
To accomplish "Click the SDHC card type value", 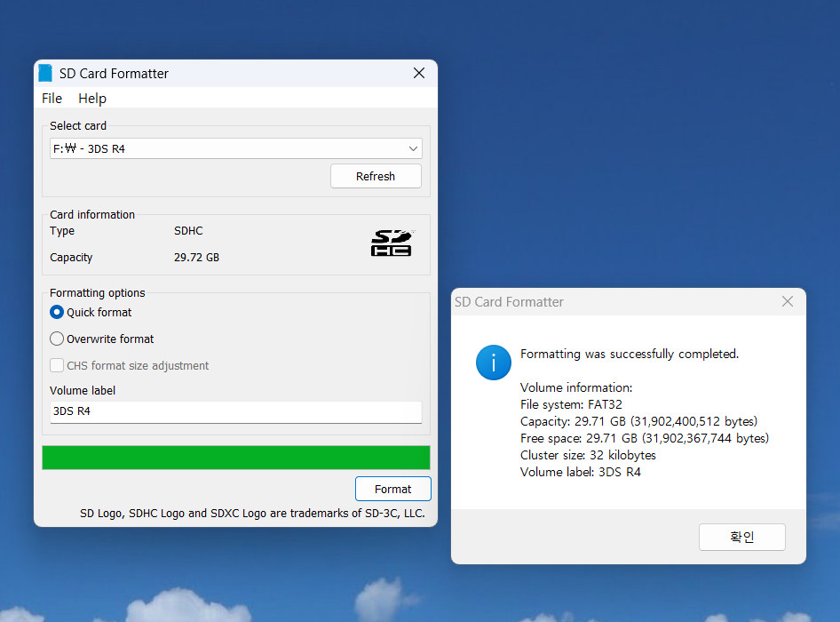I will click(x=188, y=230).
